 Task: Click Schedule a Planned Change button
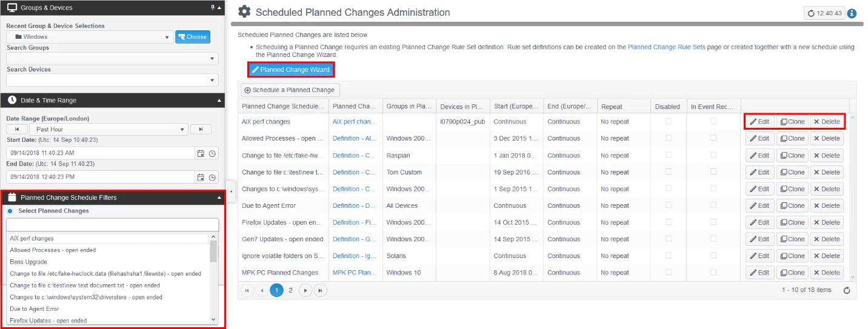[289, 90]
